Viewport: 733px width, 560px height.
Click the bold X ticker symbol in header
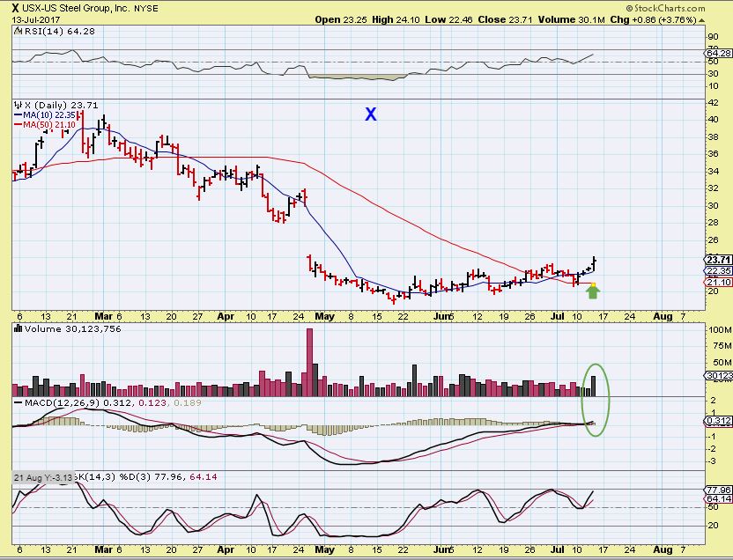pos(16,8)
